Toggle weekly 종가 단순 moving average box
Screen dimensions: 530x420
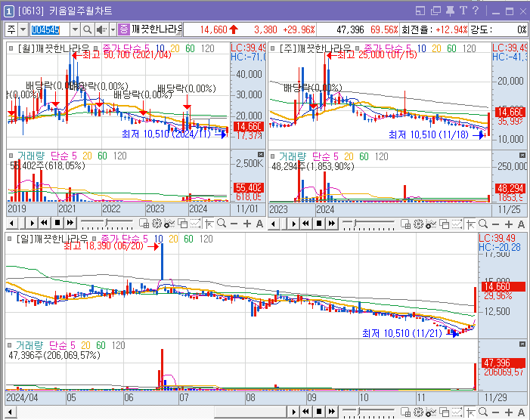pyautogui.click(x=358, y=48)
